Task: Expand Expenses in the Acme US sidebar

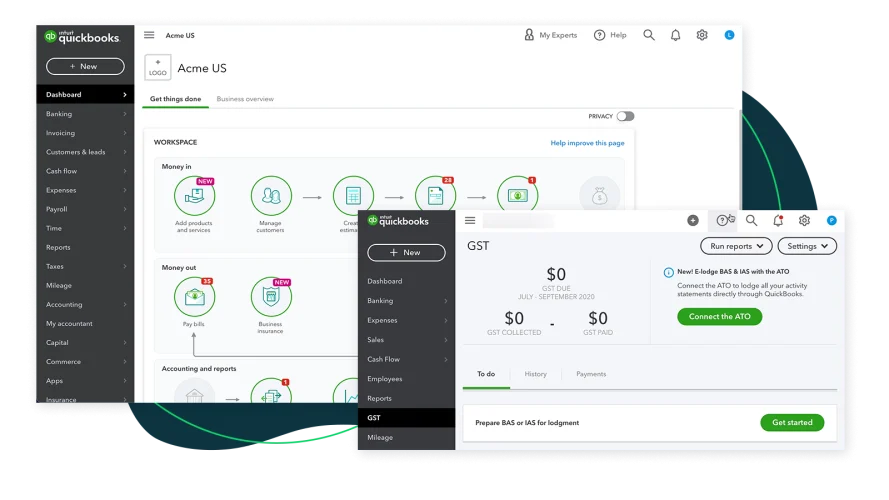Action: [85, 190]
